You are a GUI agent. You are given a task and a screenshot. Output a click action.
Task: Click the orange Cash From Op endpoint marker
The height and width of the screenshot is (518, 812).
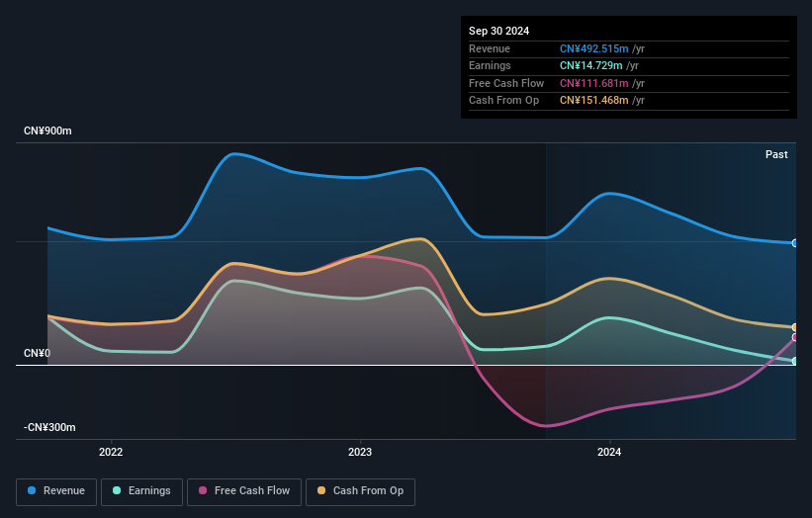coord(795,327)
